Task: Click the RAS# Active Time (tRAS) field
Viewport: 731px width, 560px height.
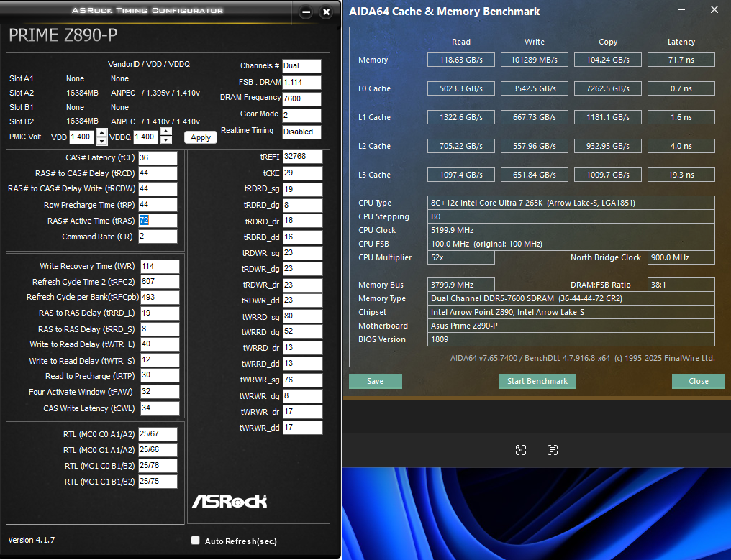Action: coord(158,221)
